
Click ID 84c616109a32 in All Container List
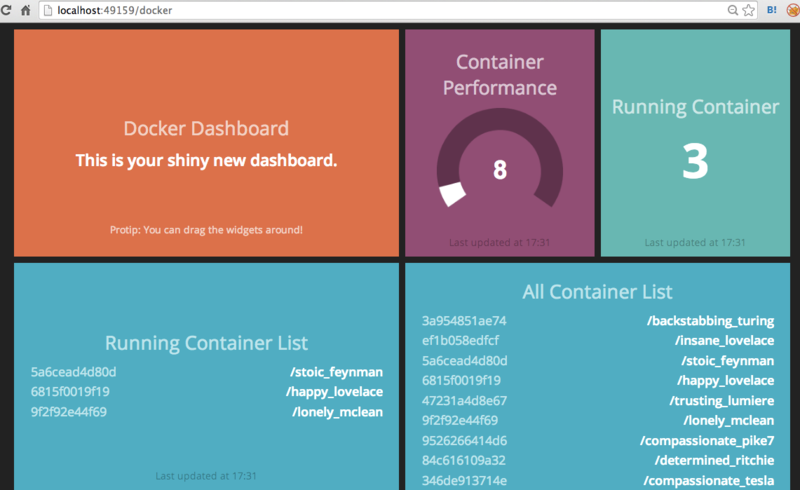coord(464,460)
